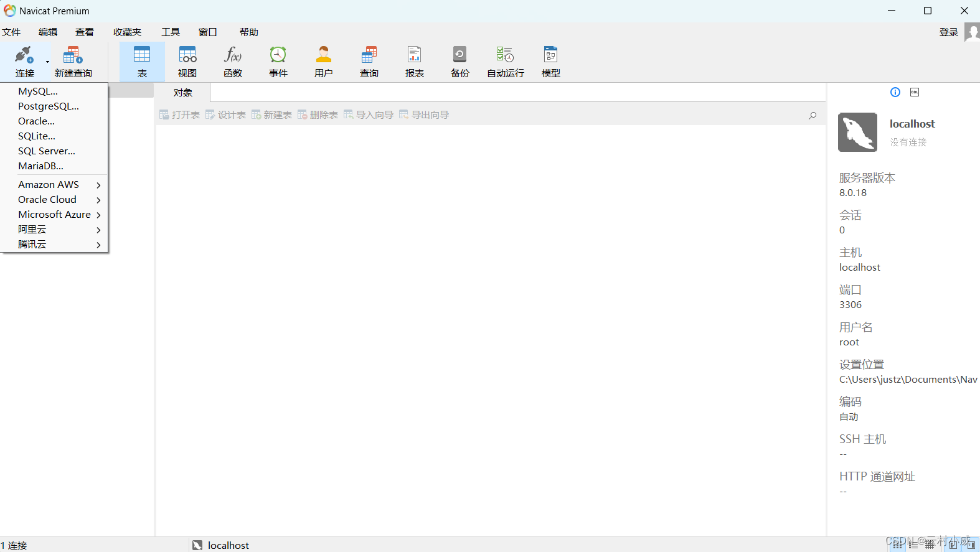The height and width of the screenshot is (552, 980).
Task: Click the 连接 (Connection) toolbar icon
Action: click(x=24, y=61)
